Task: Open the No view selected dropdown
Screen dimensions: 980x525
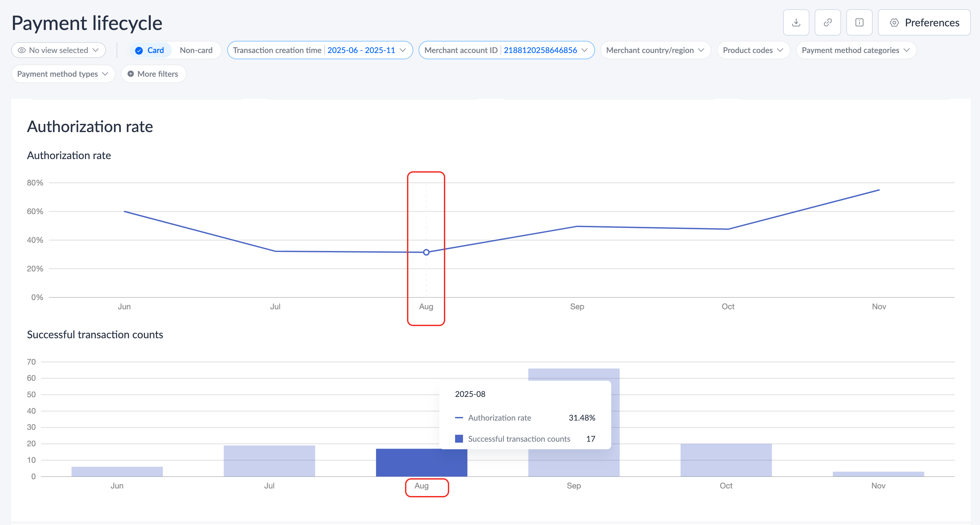Action: [59, 50]
